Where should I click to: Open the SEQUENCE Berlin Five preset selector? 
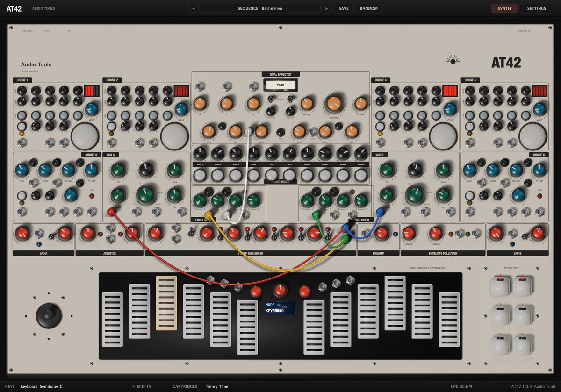(260, 8)
